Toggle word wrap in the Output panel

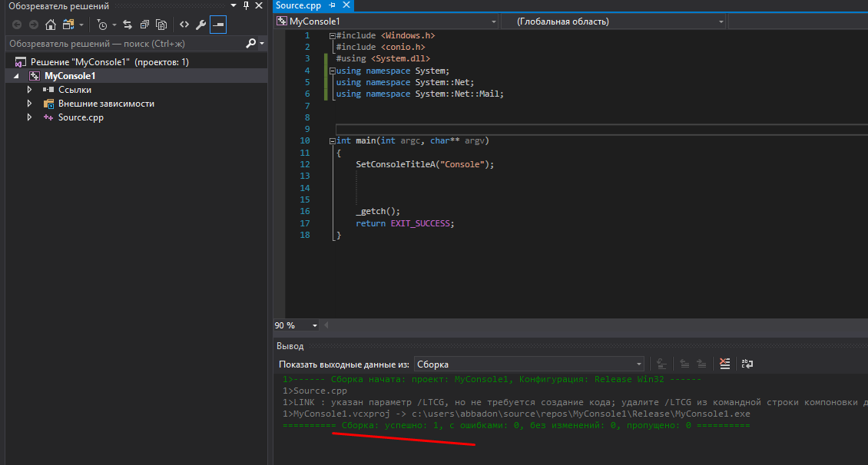coord(747,364)
